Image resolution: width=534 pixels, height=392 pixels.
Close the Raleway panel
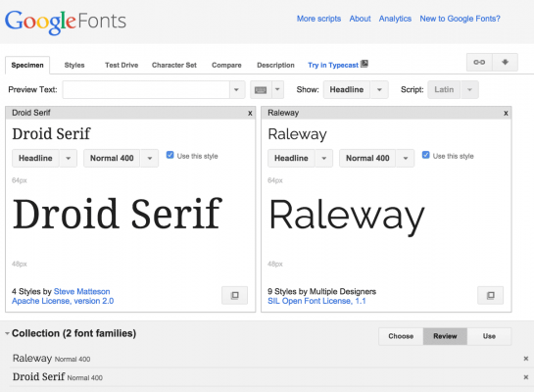(506, 113)
